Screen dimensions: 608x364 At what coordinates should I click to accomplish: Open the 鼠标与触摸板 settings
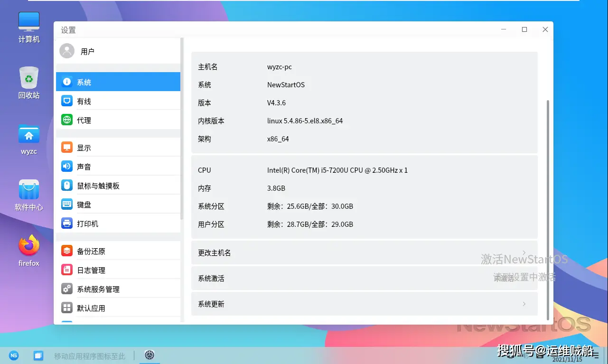[x=118, y=186]
